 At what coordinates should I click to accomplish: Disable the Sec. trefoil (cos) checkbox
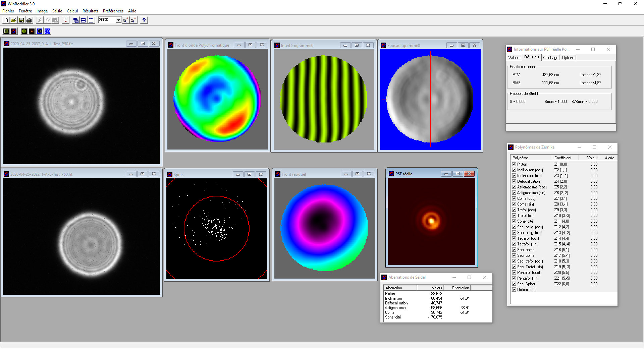(x=514, y=261)
